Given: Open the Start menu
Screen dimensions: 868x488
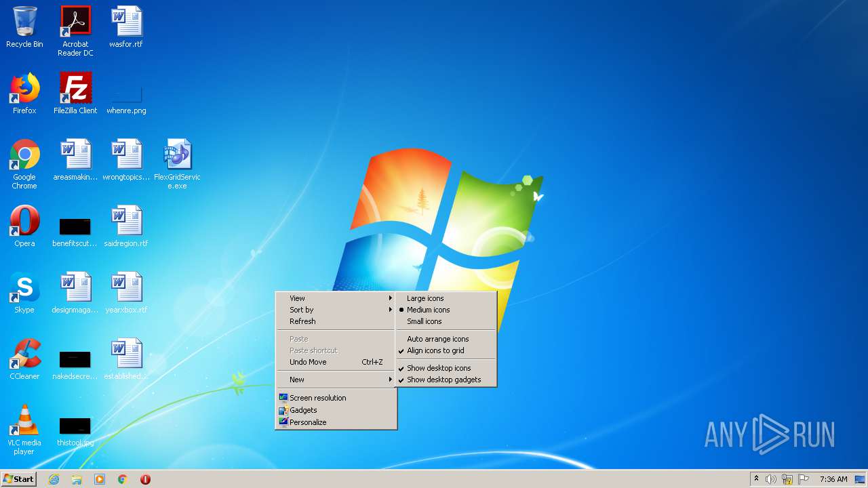Looking at the screenshot, I should 18,479.
